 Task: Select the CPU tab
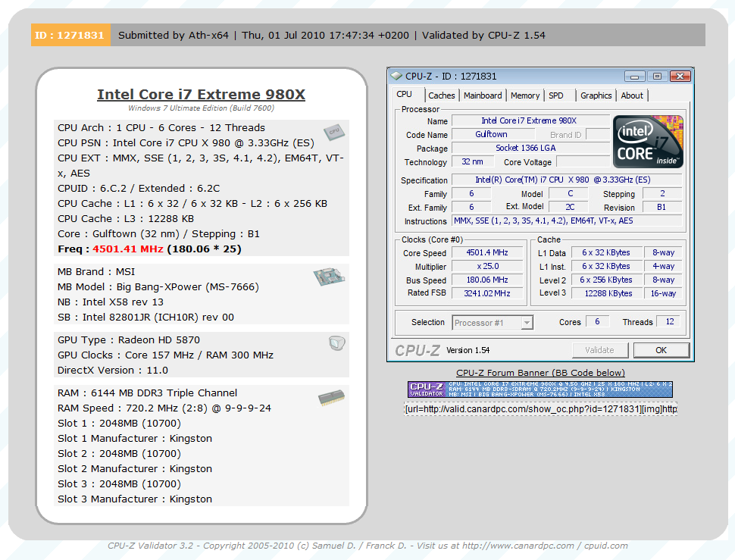pos(404,94)
